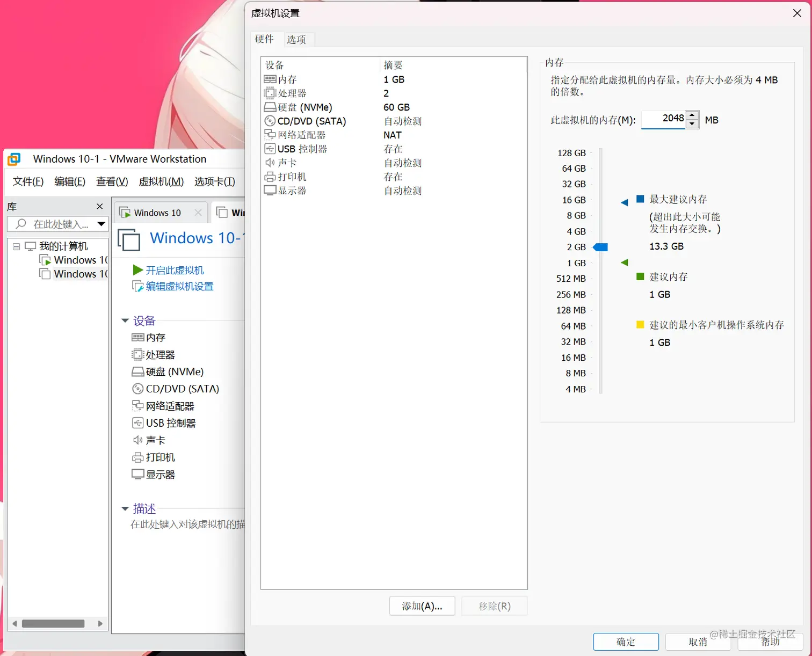Click 添加(A)... button
The width and height of the screenshot is (812, 656).
[x=422, y=606]
